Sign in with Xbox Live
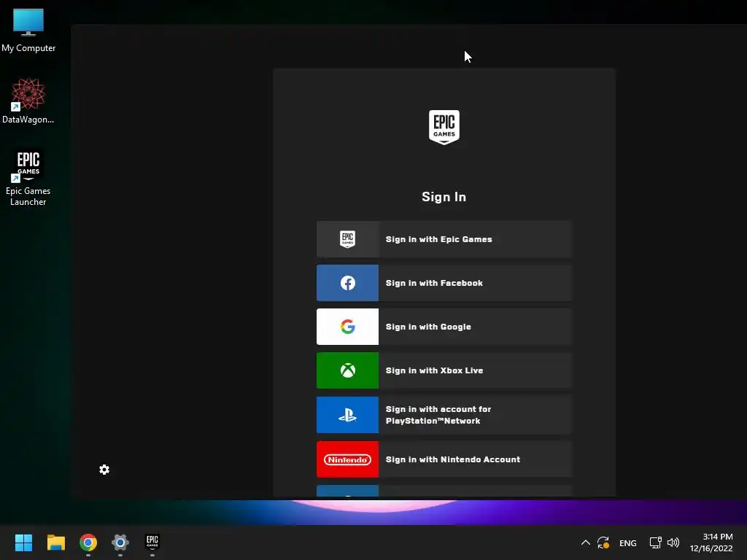 tap(444, 370)
